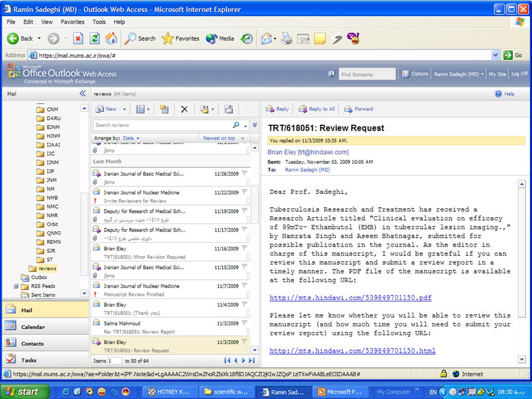The height and width of the screenshot is (399, 532).
Task: Toggle flag on Iranian Journal 11/26/2009 message
Action: point(244,173)
